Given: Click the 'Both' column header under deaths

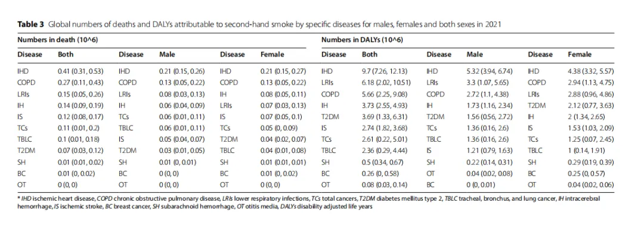Looking at the screenshot, I should (x=66, y=54).
